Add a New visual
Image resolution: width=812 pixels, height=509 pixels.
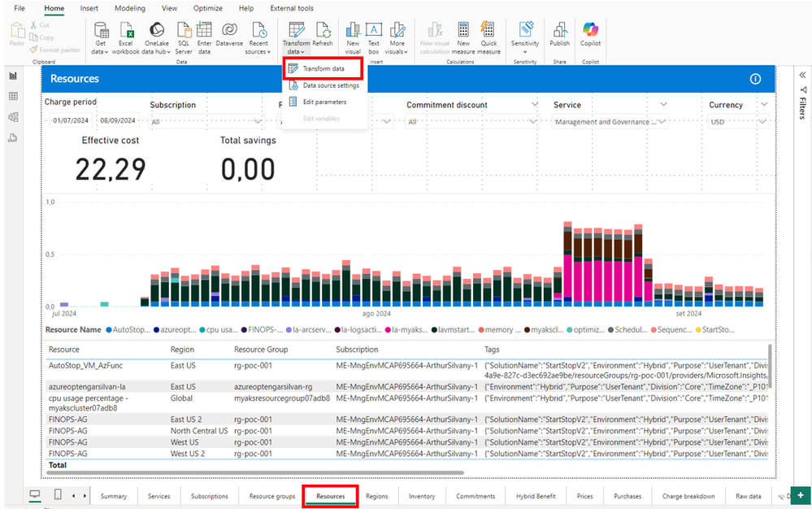pos(353,38)
